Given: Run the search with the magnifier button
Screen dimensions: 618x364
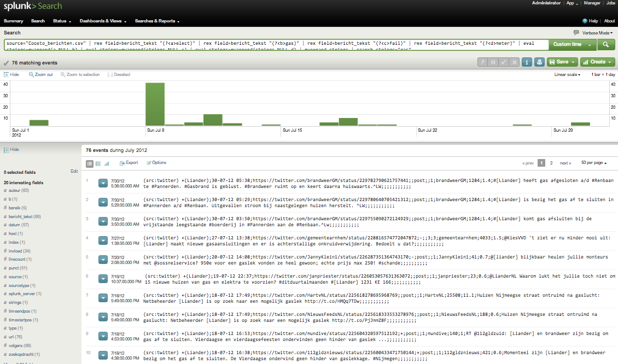Looking at the screenshot, I should tap(605, 45).
